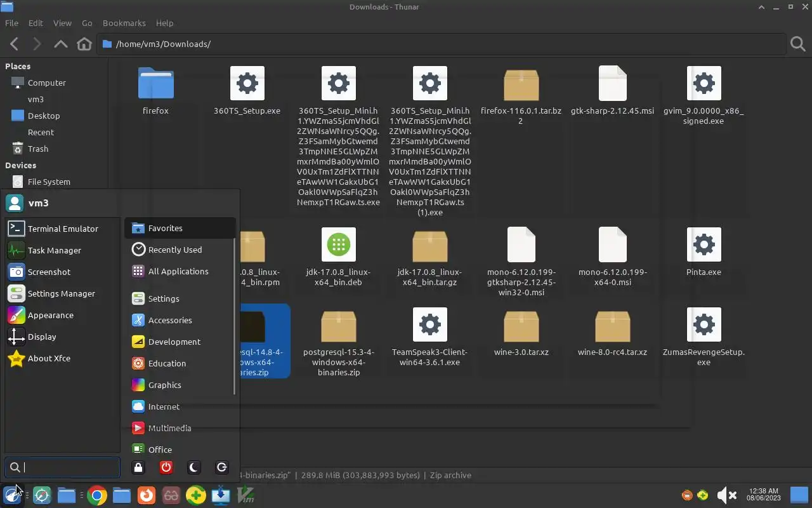Select the 360TS_Setup.exe file icon
This screenshot has width=812, height=508.
coord(247,83)
